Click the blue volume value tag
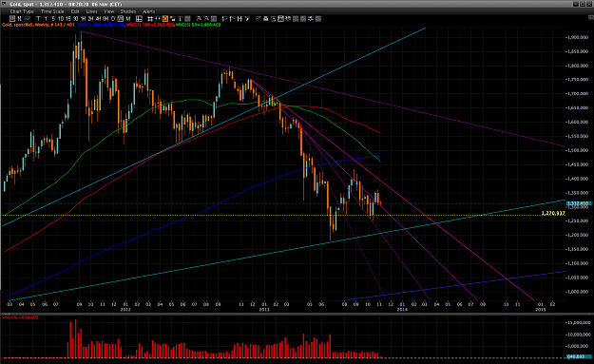Image resolution: width=594 pixels, height=364 pixels. [579, 356]
